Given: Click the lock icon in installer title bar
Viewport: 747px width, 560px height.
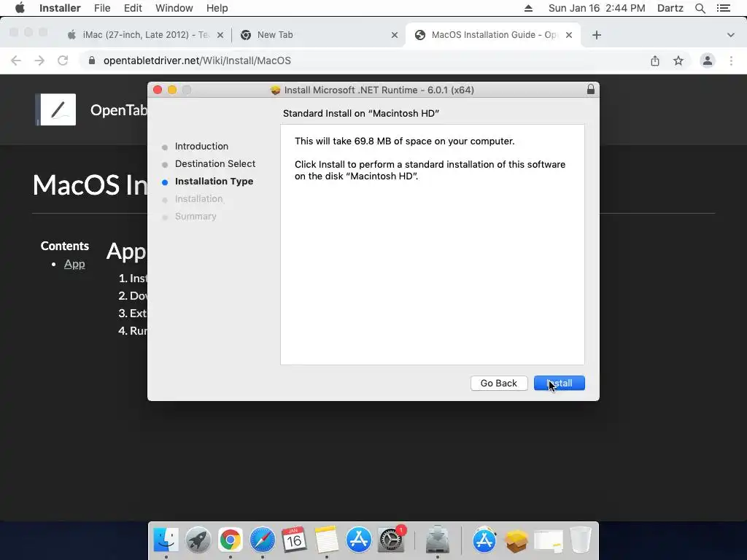Looking at the screenshot, I should pos(591,90).
